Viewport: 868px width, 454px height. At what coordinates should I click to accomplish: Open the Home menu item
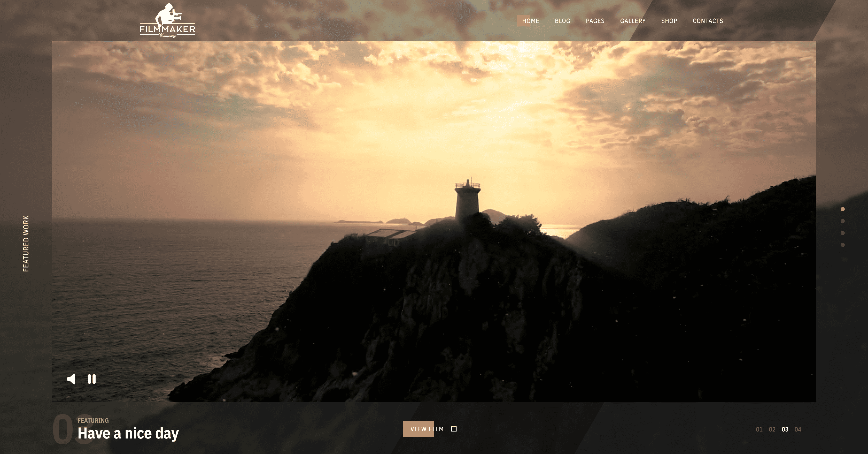coord(530,21)
